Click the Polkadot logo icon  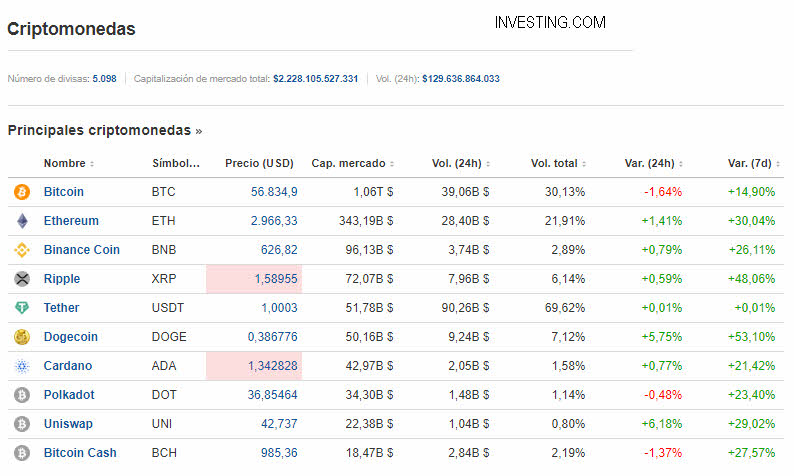pyautogui.click(x=22, y=395)
